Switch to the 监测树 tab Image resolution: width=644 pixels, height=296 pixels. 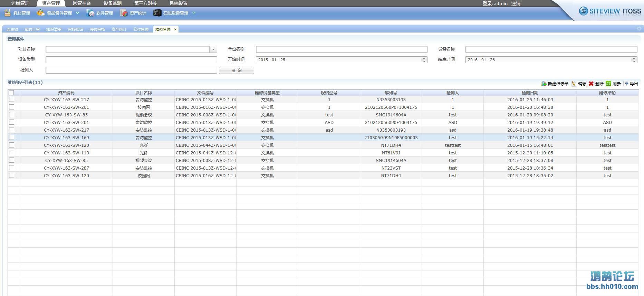pos(12,29)
